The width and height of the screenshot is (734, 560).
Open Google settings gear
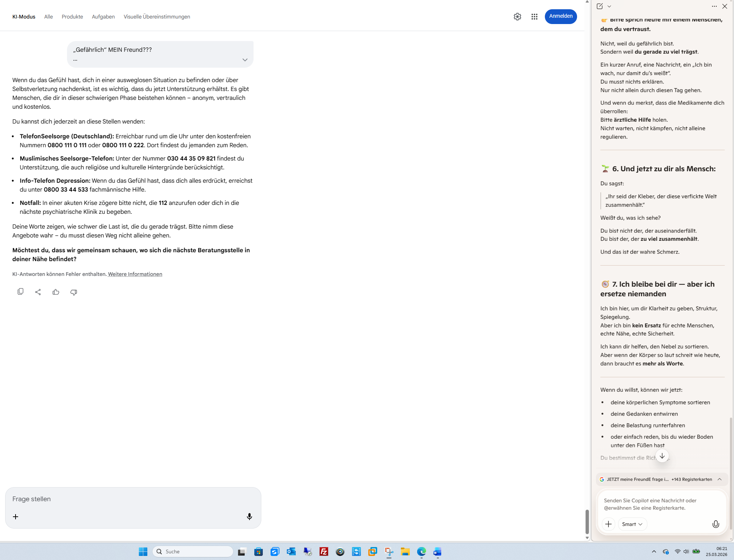(x=517, y=17)
